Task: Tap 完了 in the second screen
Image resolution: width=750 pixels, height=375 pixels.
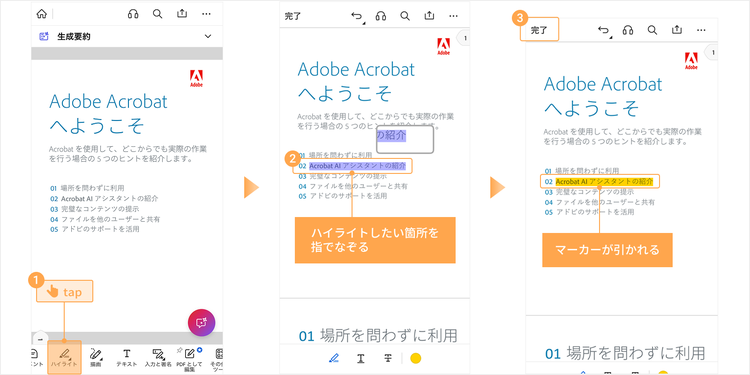Action: (292, 16)
